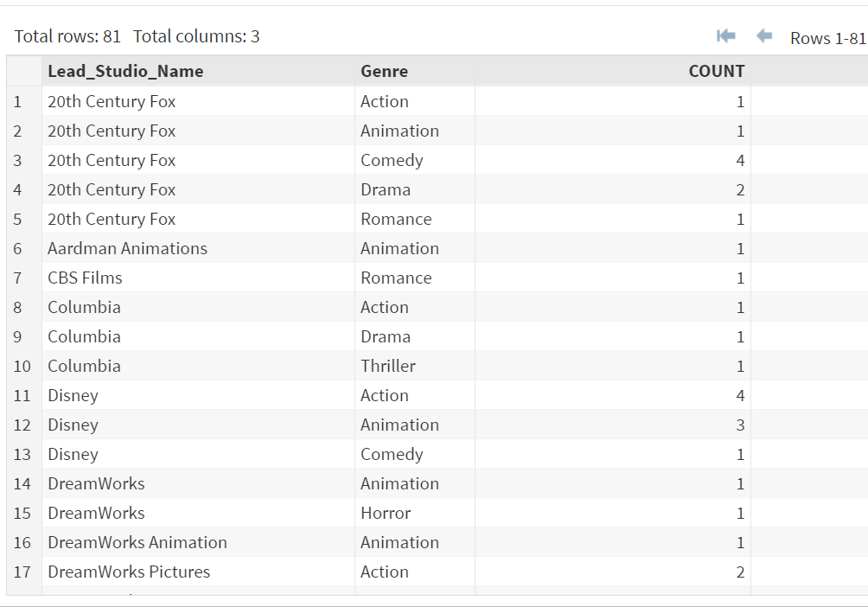
Task: Click the Thriller genre cell
Action: tap(388, 367)
